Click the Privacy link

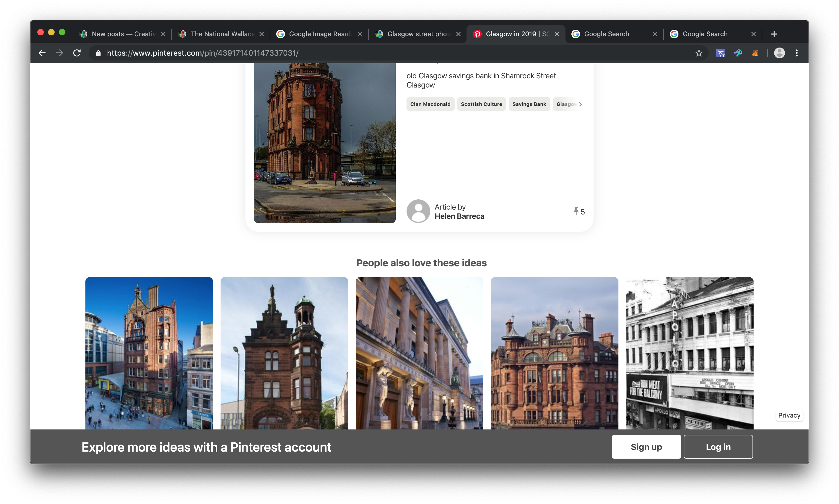point(789,415)
